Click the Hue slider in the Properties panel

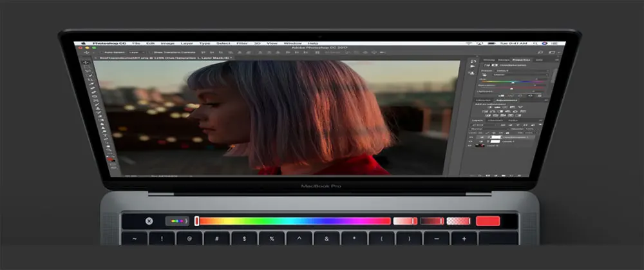point(513,82)
